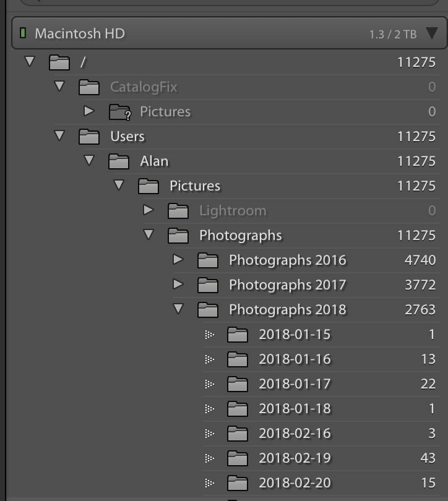Click the dotted triangle beside 2018-01-17
This screenshot has height=501, width=448.
210,384
